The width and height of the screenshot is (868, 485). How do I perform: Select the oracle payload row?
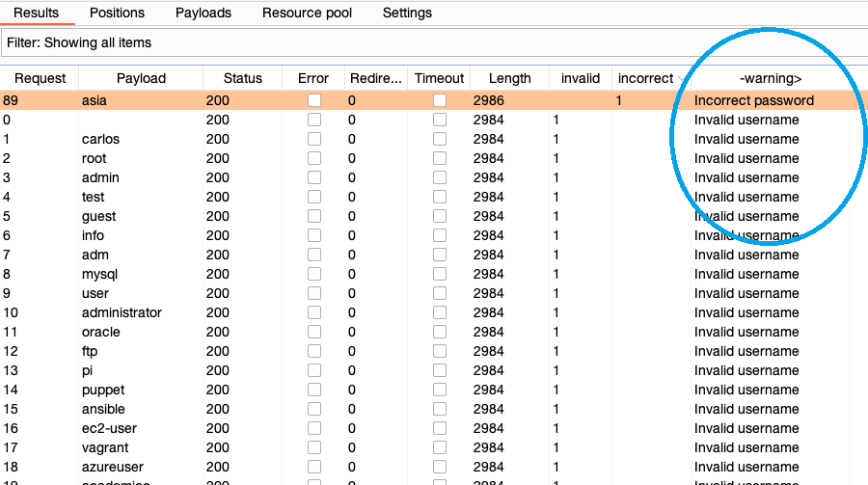click(x=434, y=332)
